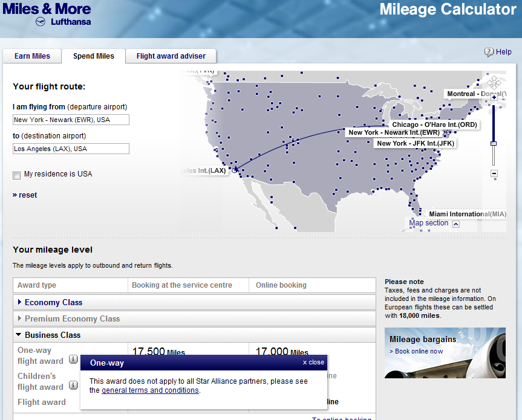
Task: Click the departure airport input field
Action: pyautogui.click(x=71, y=120)
